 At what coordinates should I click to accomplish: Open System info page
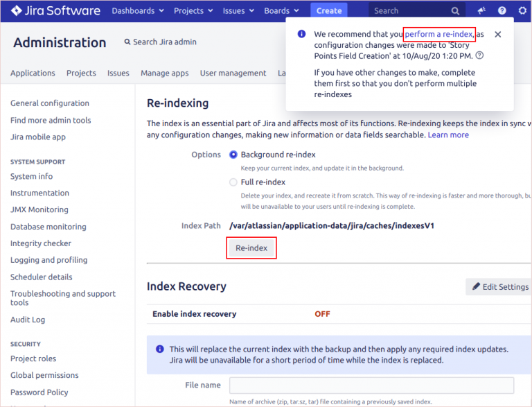point(32,176)
